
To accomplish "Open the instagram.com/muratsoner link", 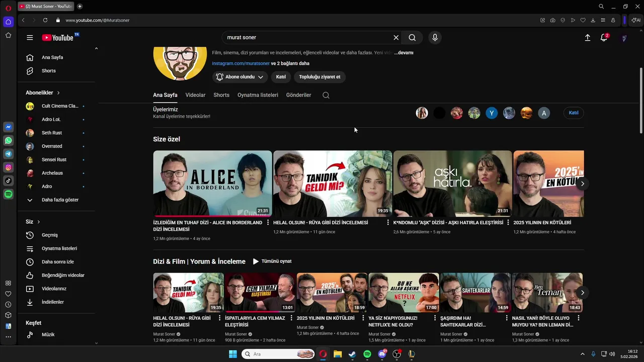I will point(241,63).
